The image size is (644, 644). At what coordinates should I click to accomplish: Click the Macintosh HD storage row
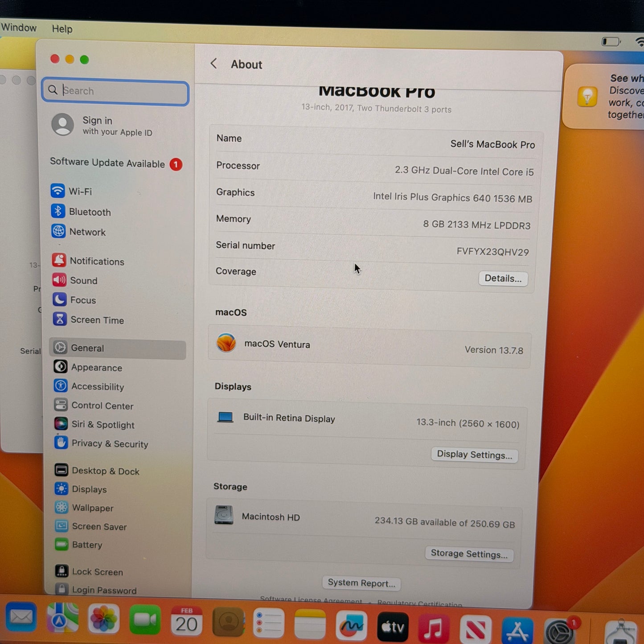(x=365, y=519)
